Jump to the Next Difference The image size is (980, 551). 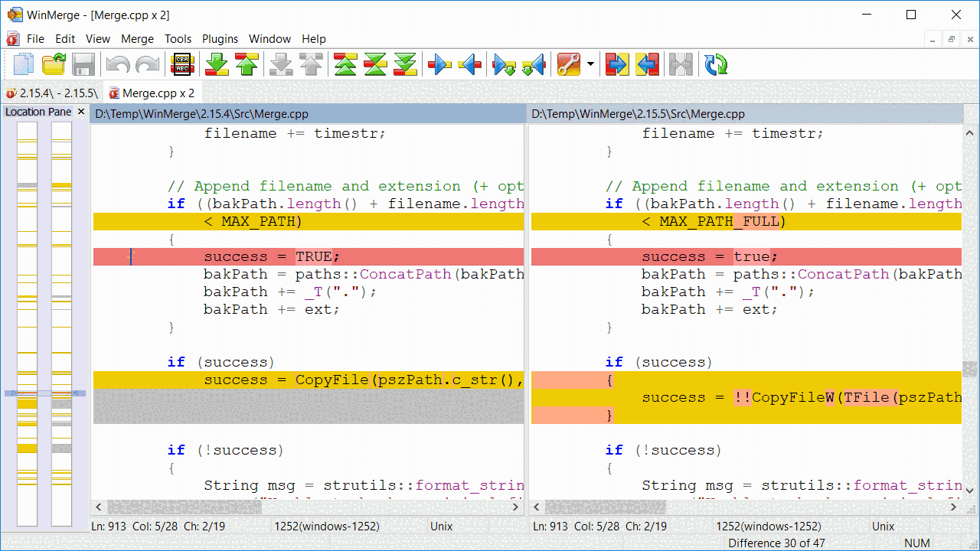pyautogui.click(x=216, y=64)
